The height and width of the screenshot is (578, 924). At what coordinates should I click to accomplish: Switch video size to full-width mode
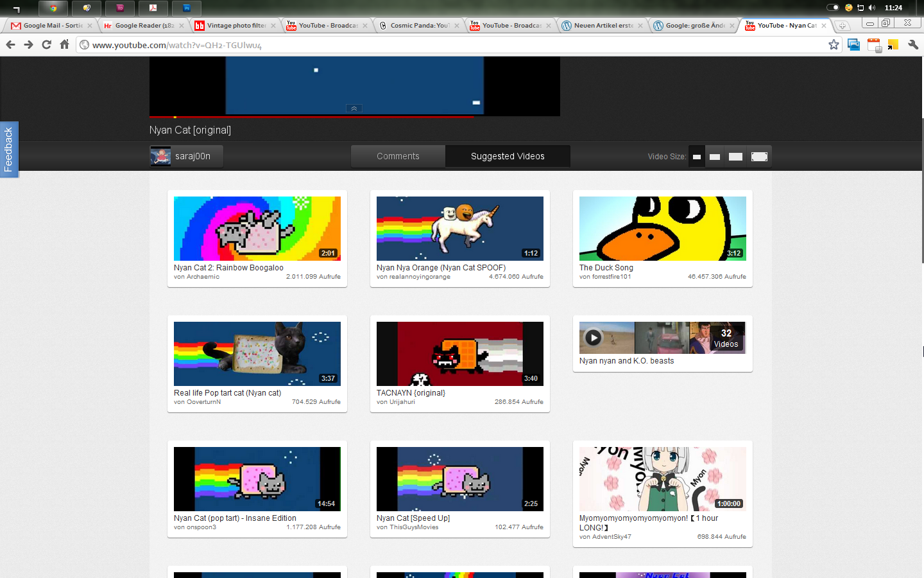(x=759, y=157)
